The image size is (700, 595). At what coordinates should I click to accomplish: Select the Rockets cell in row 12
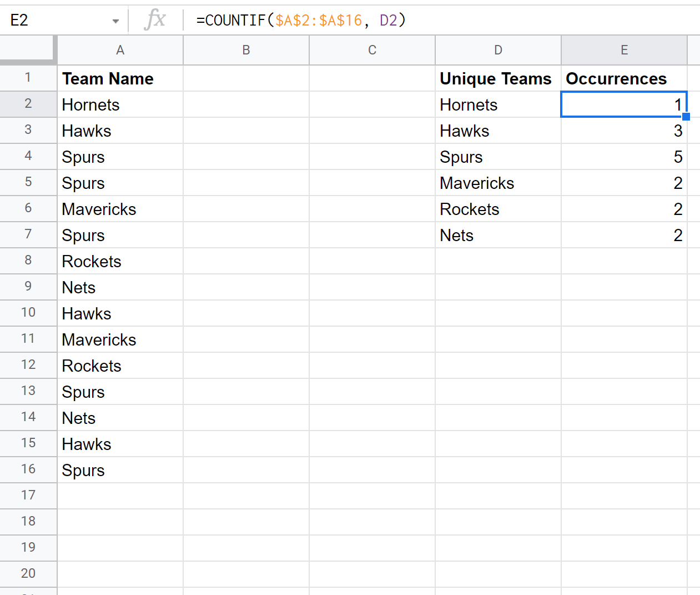tap(120, 366)
